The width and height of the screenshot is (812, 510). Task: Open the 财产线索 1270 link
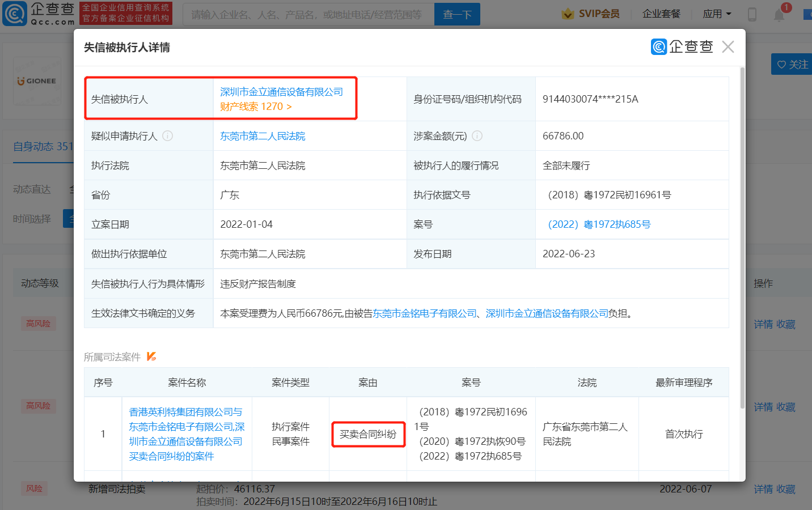click(x=255, y=105)
